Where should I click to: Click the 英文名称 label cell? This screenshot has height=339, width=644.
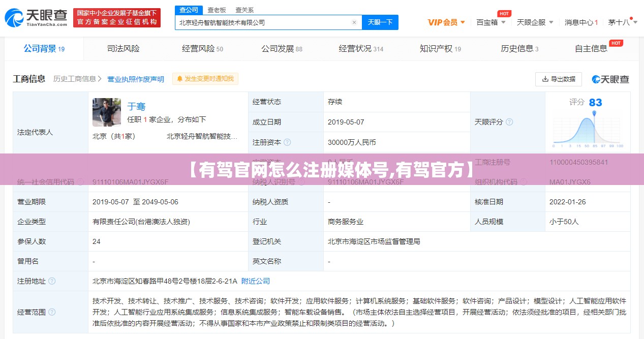[286, 261]
